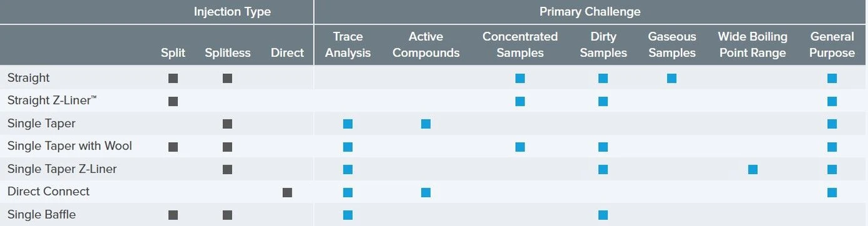Click the Wide Boiling Point Range heading

pos(753,44)
